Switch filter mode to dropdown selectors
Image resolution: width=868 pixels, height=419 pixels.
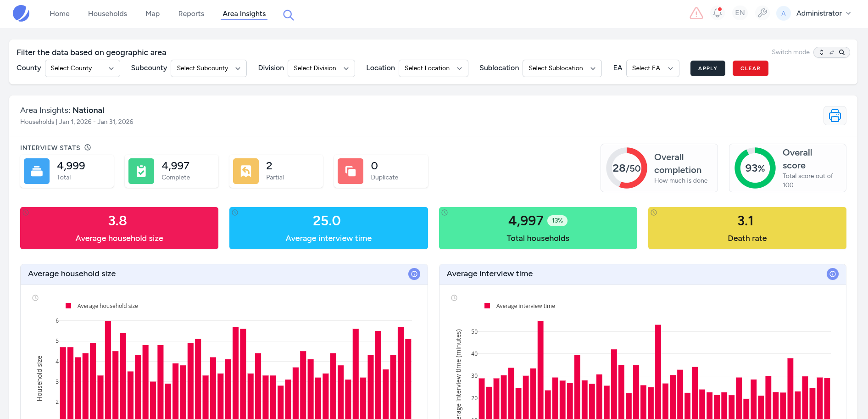pyautogui.click(x=822, y=52)
